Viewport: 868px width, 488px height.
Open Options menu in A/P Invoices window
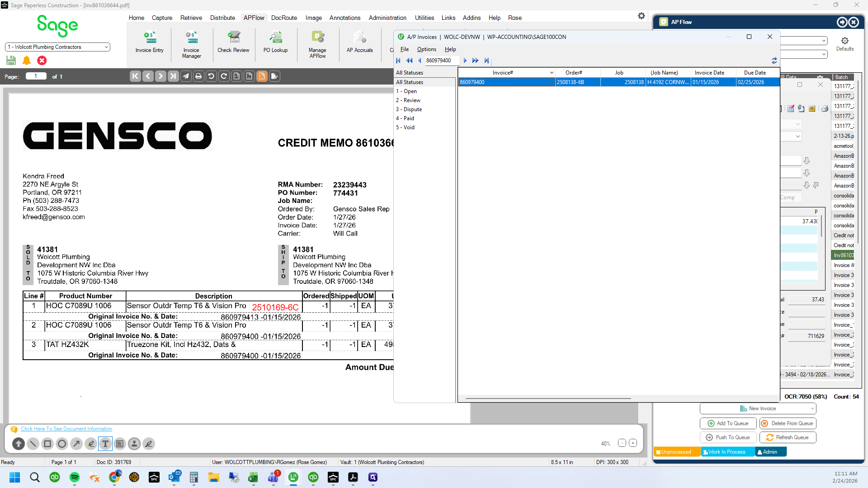(427, 49)
